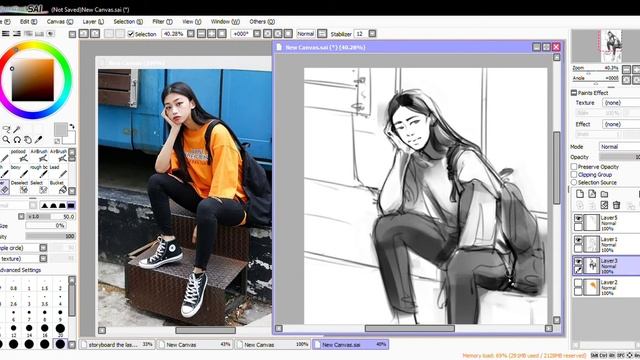
Task: Create a new layer folder
Action: coord(604,194)
